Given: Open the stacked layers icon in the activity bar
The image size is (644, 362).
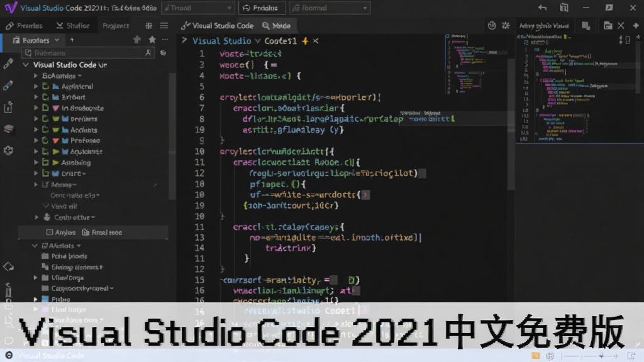Looking at the screenshot, I should pyautogui.click(x=8, y=128).
